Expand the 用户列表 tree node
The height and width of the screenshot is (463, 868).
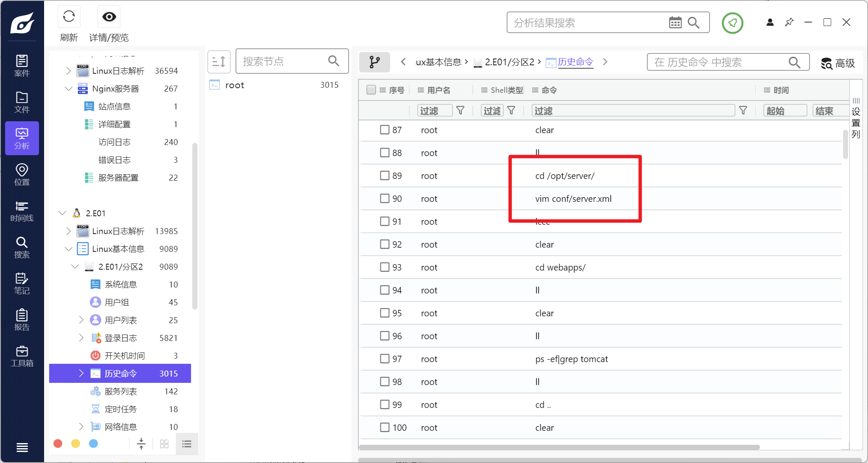(81, 320)
